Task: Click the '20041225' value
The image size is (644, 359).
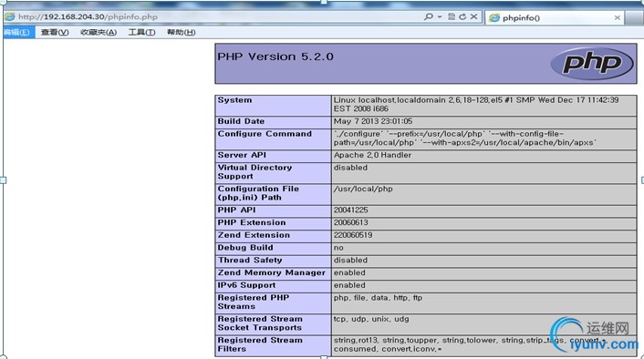Action: point(351,210)
